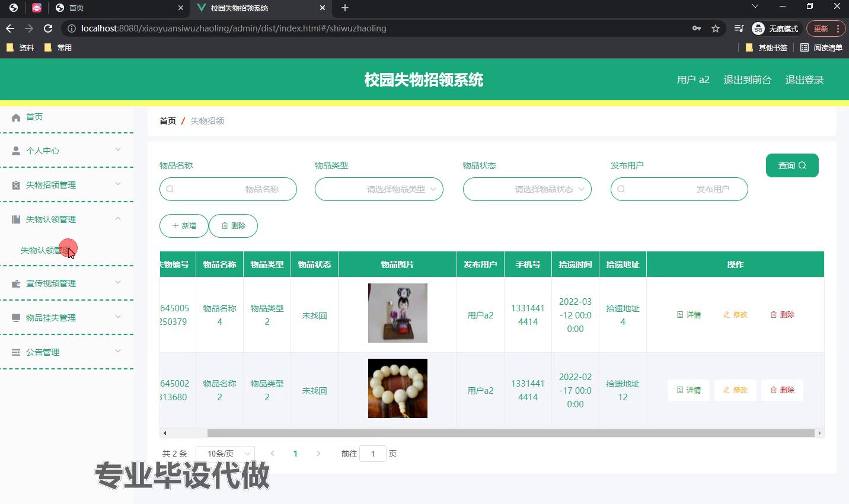Click the person icon for 个人中心
The height and width of the screenshot is (504, 849).
click(16, 151)
